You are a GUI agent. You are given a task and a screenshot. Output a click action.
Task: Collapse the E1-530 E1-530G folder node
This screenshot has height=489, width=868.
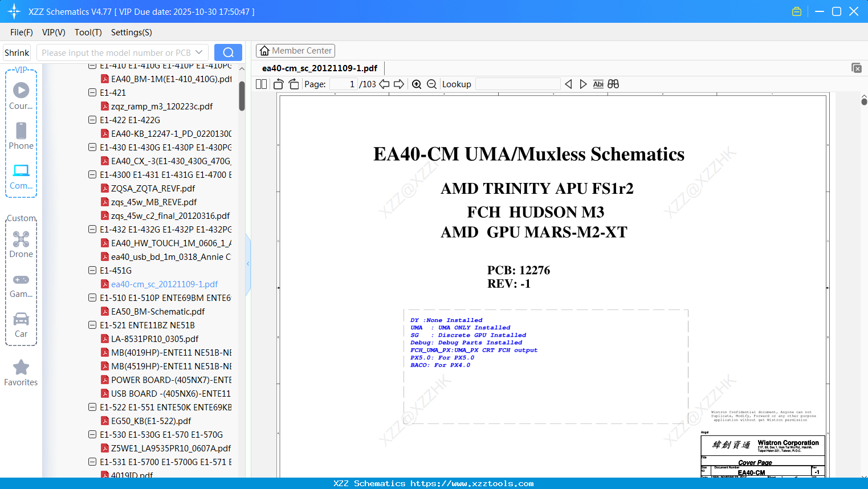coord(92,434)
